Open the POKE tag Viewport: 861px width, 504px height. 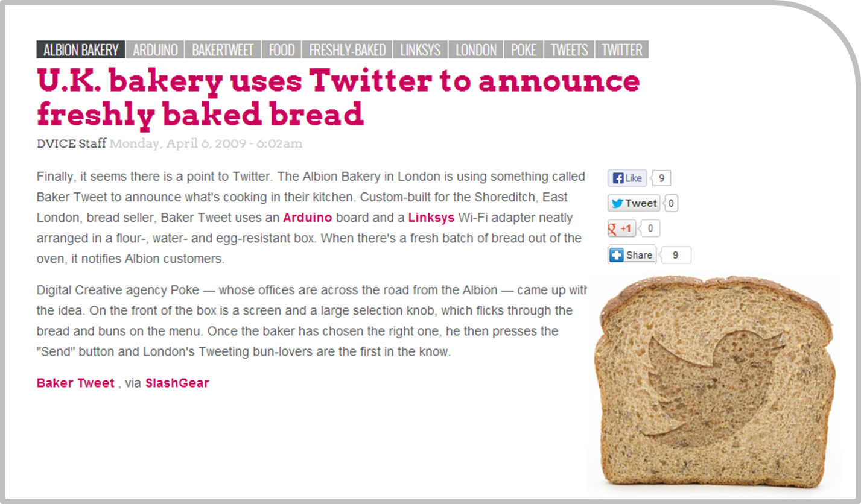coord(524,49)
